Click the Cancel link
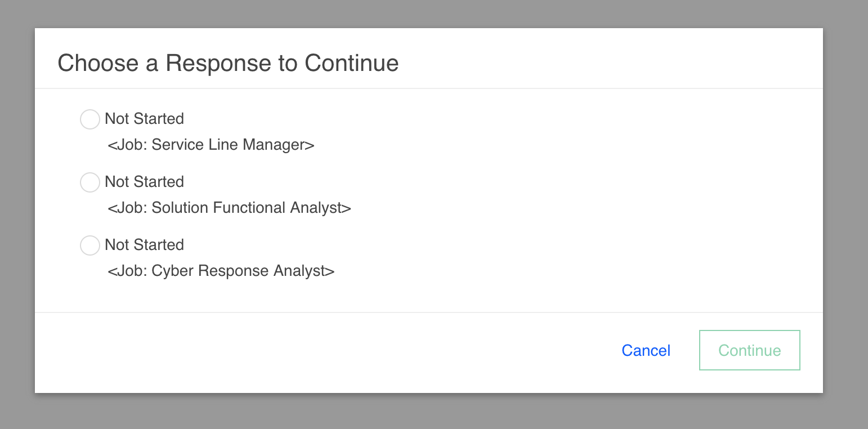 coord(646,351)
